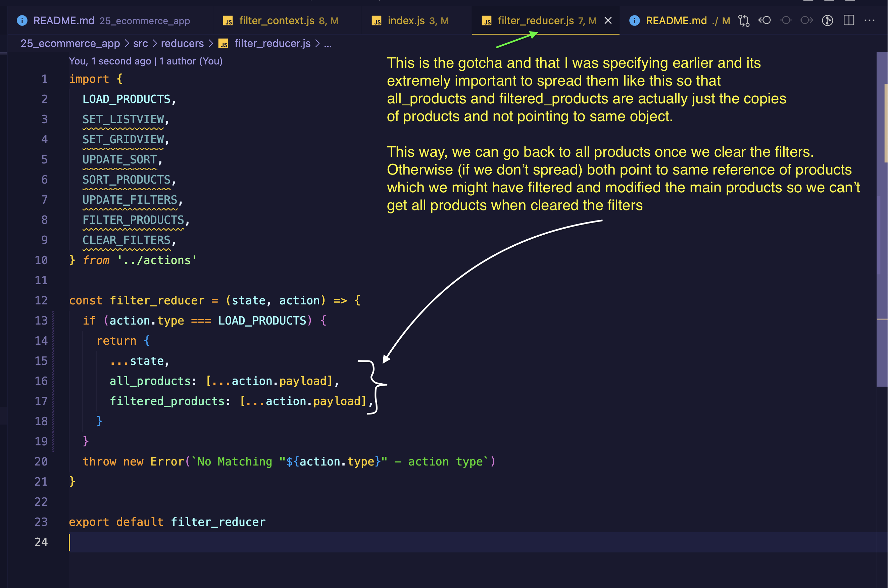Expand the src breadcrumb segment
The height and width of the screenshot is (588, 888).
point(140,44)
